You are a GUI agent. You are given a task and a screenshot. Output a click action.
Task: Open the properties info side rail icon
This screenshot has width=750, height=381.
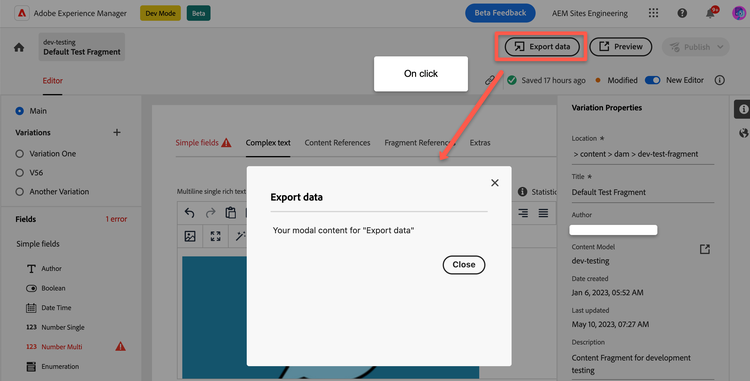tap(743, 109)
